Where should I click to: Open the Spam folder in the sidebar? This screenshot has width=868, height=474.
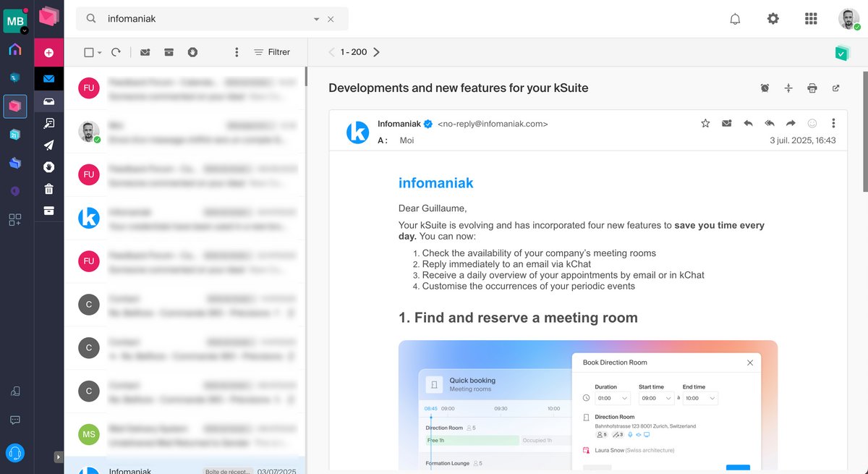click(x=48, y=166)
